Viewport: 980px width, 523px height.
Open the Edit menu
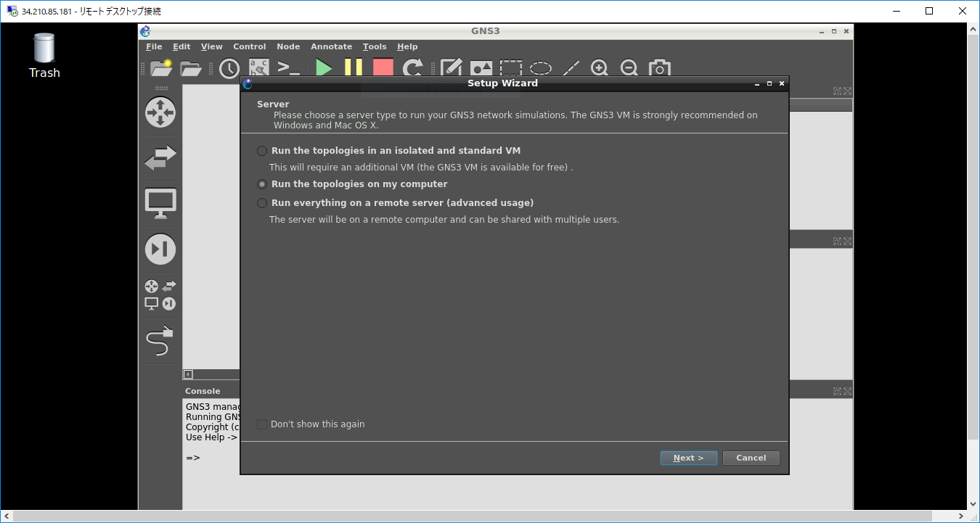[x=181, y=46]
